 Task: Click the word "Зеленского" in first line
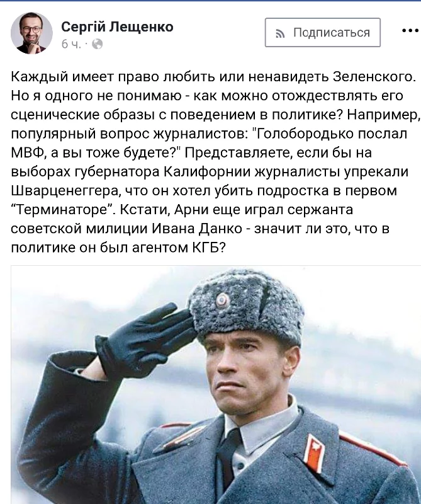tap(374, 76)
